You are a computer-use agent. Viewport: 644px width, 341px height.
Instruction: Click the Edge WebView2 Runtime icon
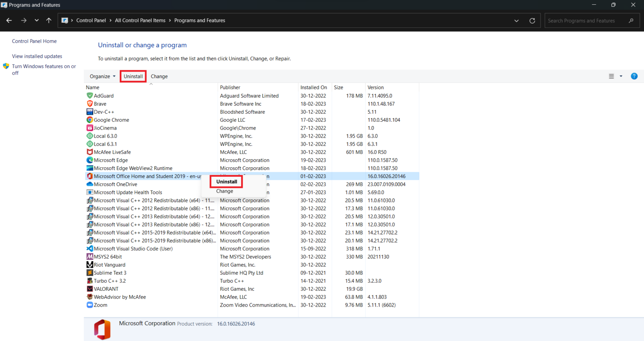click(90, 168)
